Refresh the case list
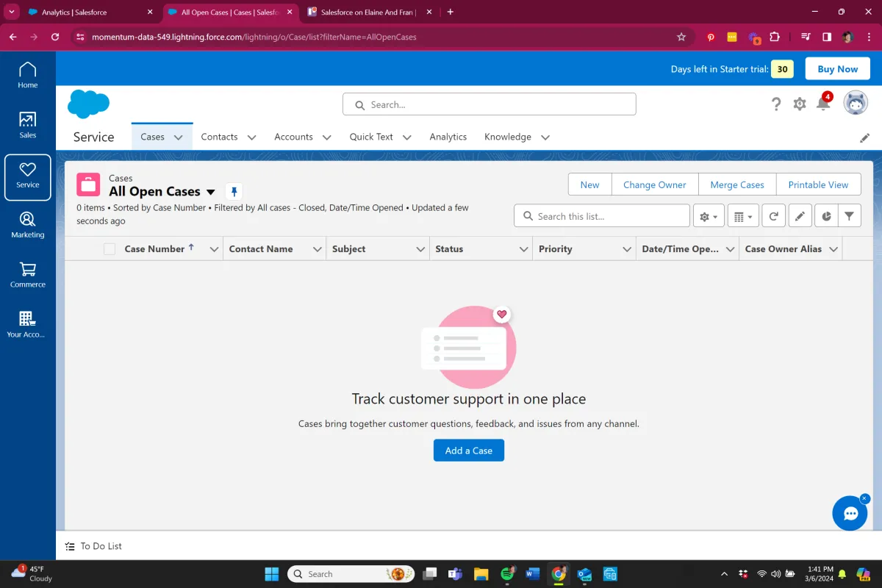882x588 pixels. pyautogui.click(x=773, y=216)
